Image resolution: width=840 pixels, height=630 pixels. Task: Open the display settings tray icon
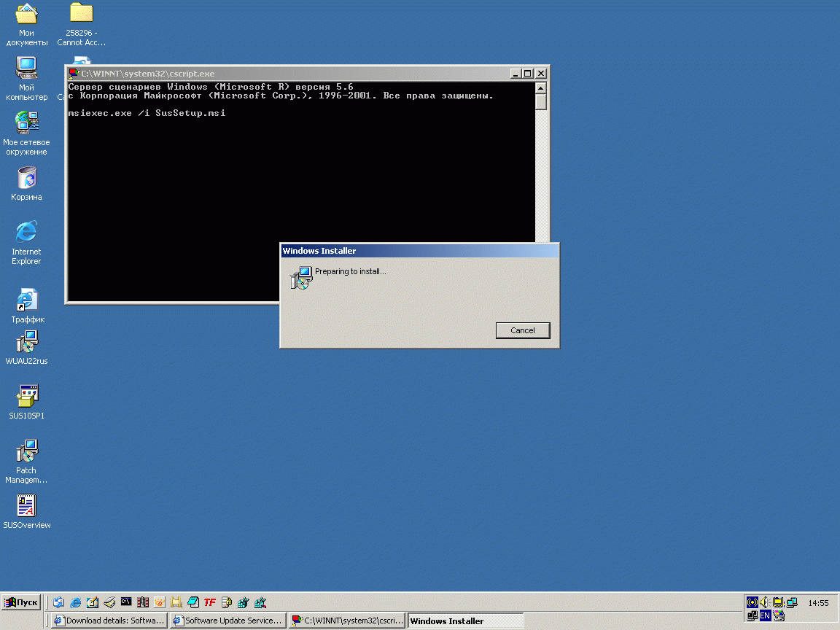point(779,615)
